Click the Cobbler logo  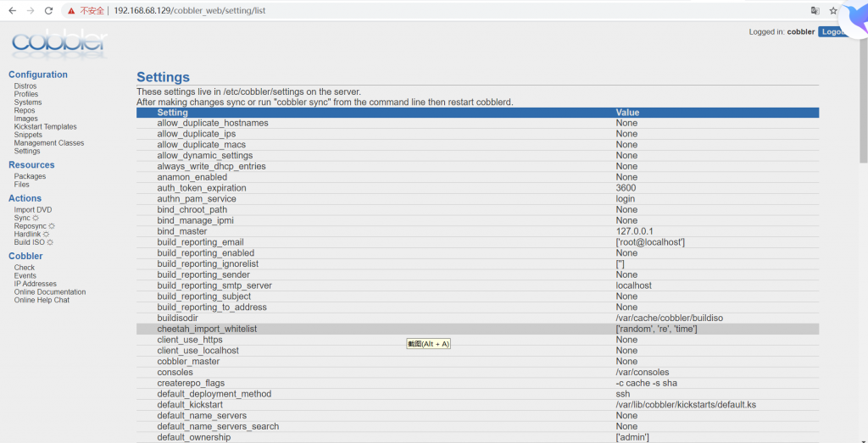point(58,42)
